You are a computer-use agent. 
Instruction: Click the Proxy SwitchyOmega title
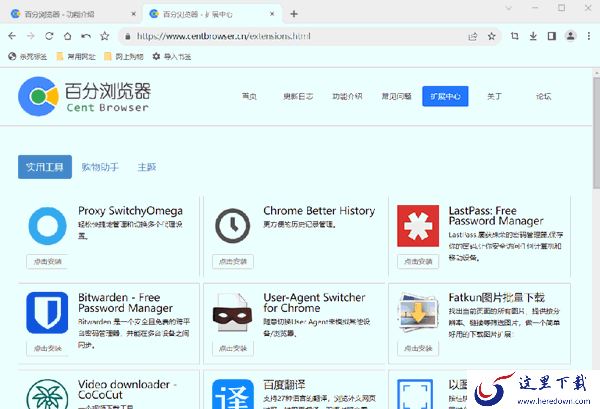pos(130,211)
